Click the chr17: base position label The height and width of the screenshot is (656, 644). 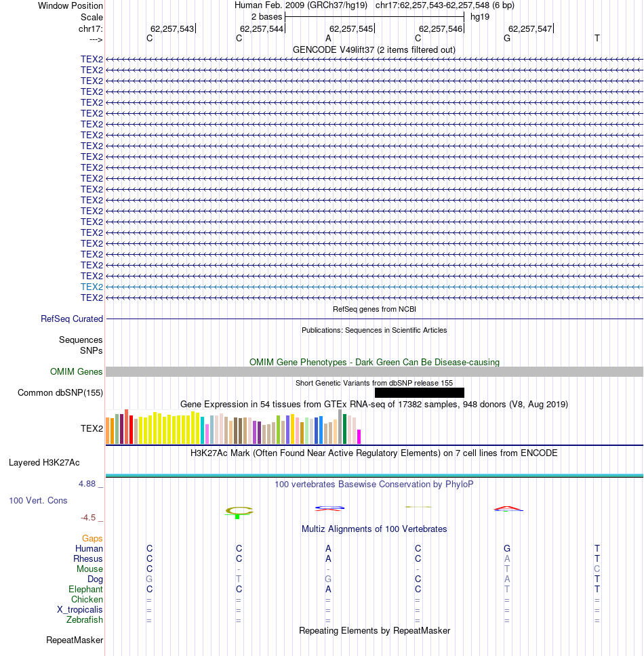[90, 29]
